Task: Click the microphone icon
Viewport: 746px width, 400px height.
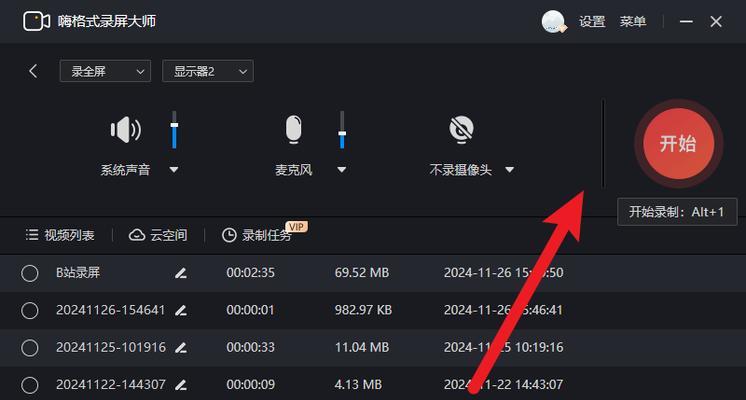Action: [294, 129]
